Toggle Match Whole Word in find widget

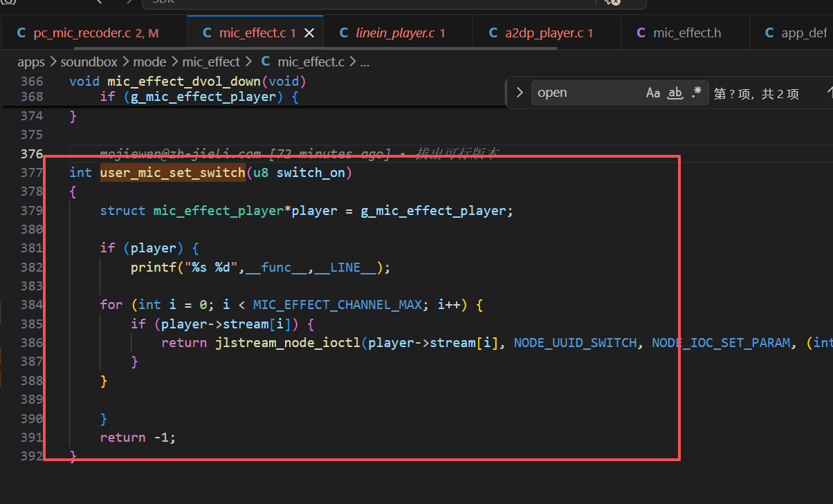pos(675,93)
